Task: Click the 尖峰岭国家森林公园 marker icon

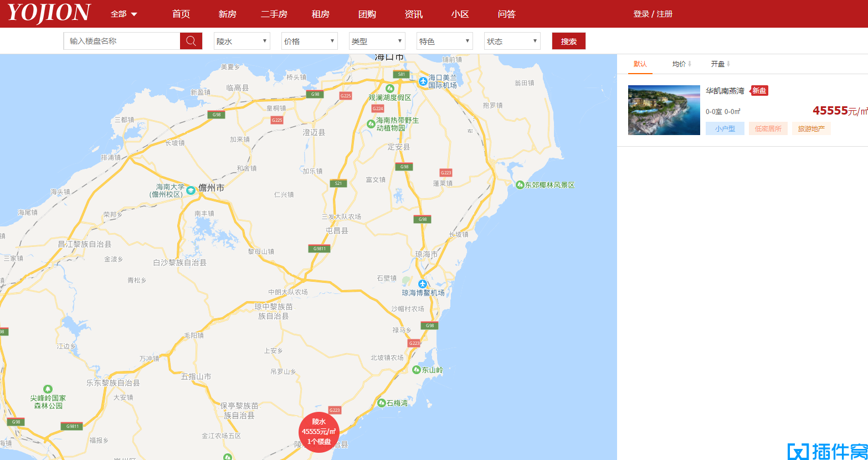Action: coord(48,389)
